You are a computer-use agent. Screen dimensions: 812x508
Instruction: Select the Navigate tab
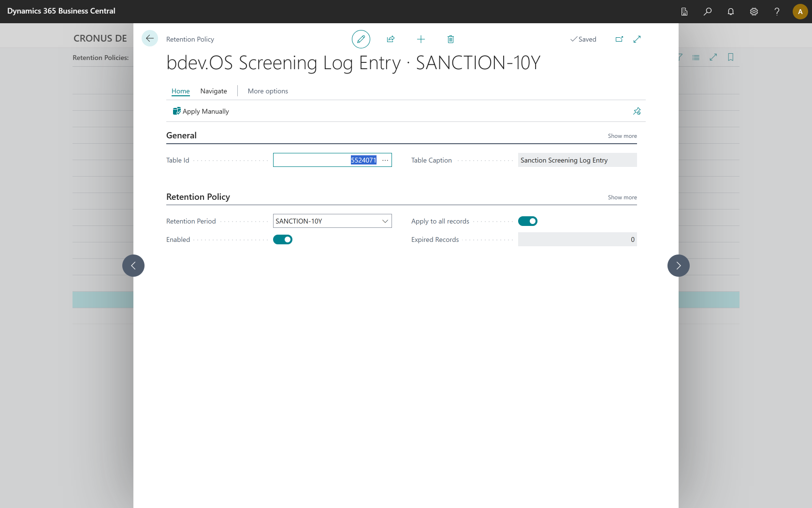pyautogui.click(x=214, y=91)
